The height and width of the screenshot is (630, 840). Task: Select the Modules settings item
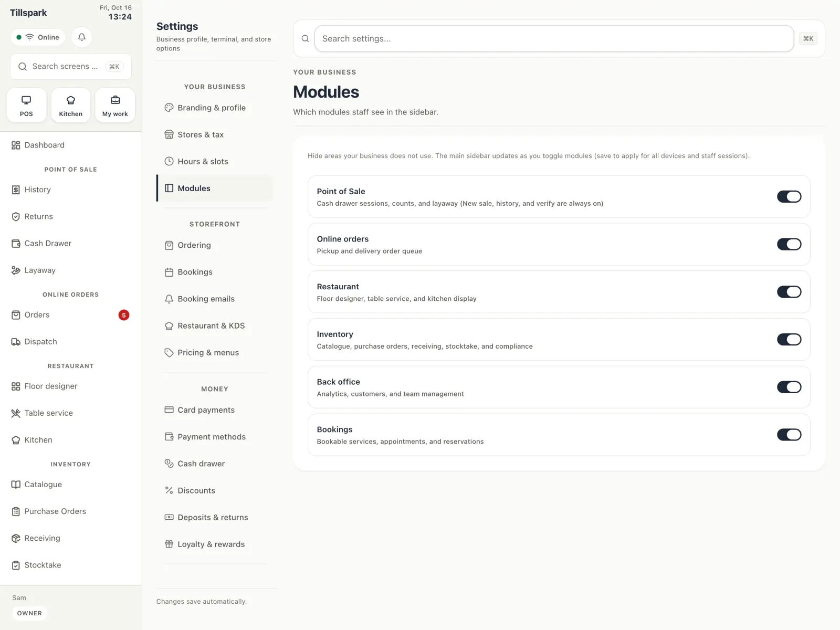[x=215, y=188]
